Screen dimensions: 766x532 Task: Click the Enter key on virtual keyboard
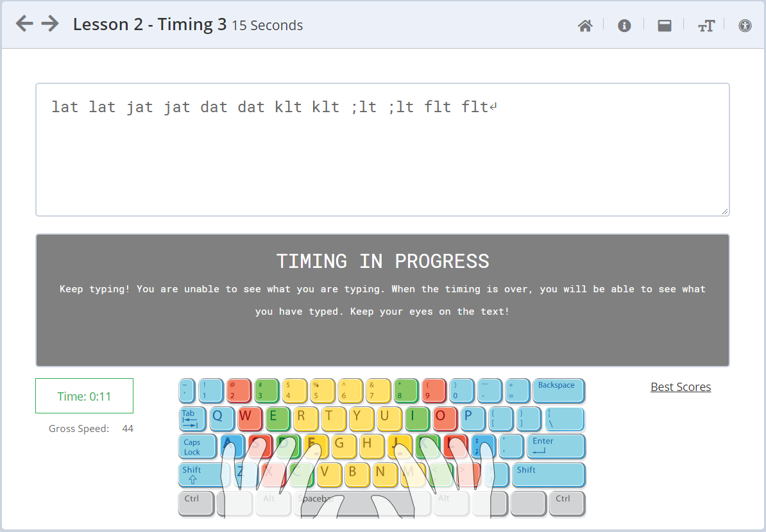point(556,447)
